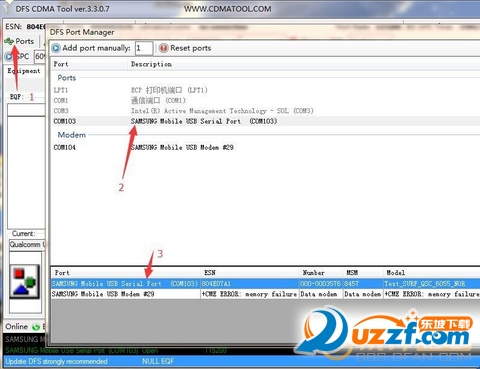Image resolution: width=480 pixels, height=369 pixels.
Task: Click the Add port manually number field
Action: pyautogui.click(x=144, y=48)
